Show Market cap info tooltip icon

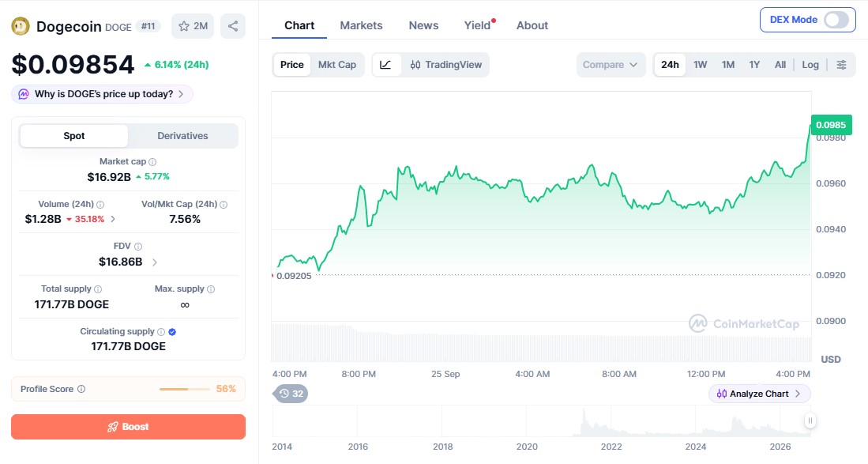click(x=152, y=162)
